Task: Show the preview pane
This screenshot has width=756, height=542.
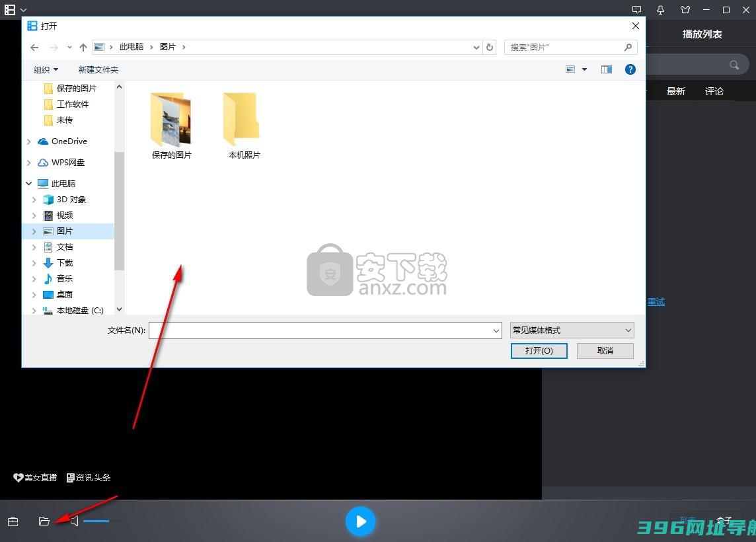Action: tap(607, 69)
